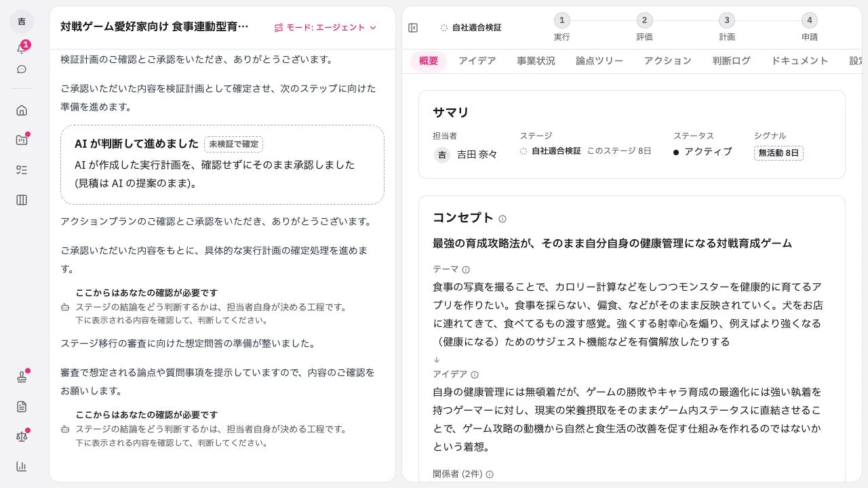Screen dimensions: 868x488
Task: Click the info icon beside 関係者 (2件)
Action: [490, 474]
